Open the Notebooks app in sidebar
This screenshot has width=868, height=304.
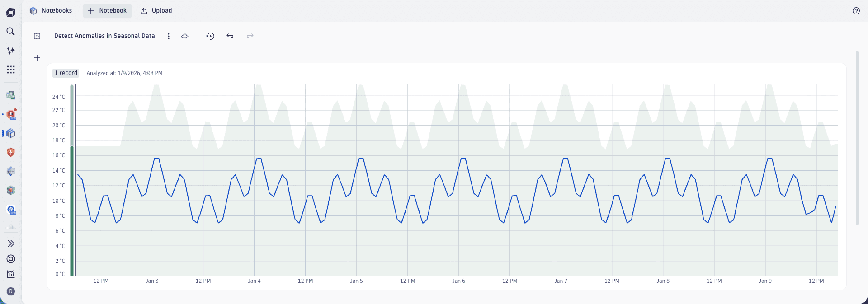tap(11, 133)
